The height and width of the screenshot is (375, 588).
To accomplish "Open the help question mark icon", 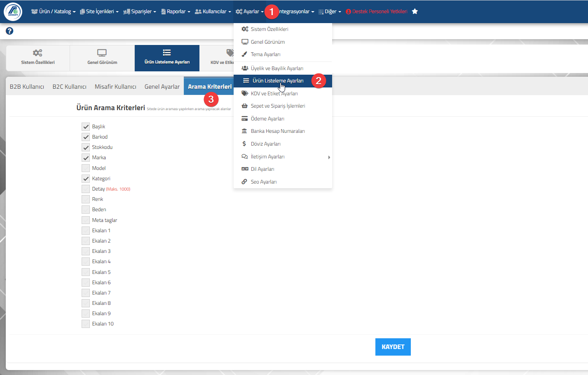I will click(x=9, y=31).
